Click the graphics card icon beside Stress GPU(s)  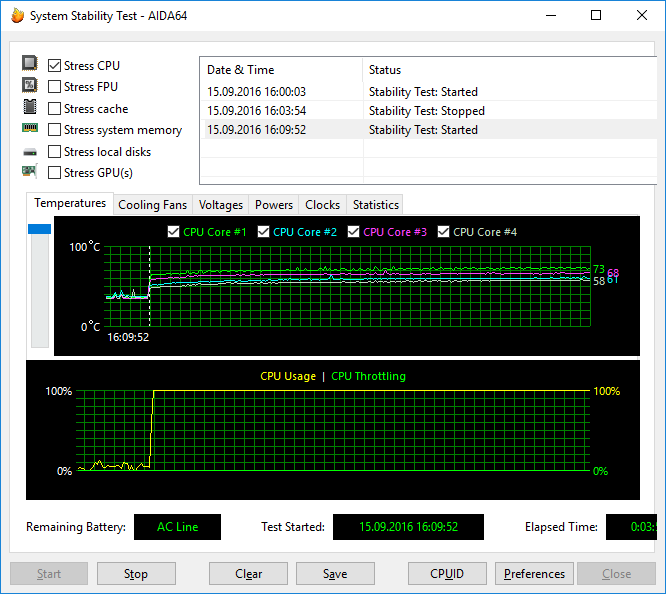click(29, 171)
